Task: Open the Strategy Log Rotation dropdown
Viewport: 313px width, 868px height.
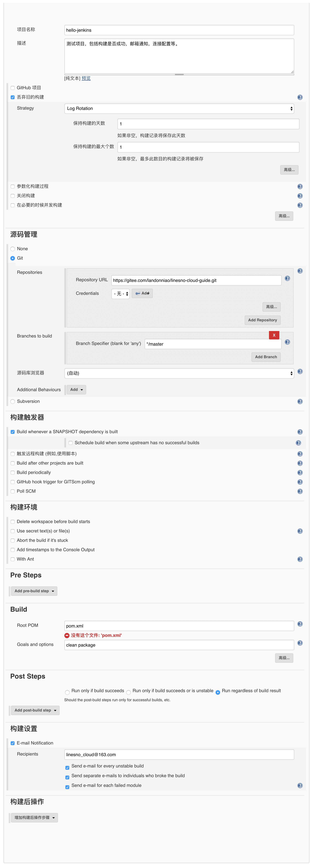Action: (179, 108)
